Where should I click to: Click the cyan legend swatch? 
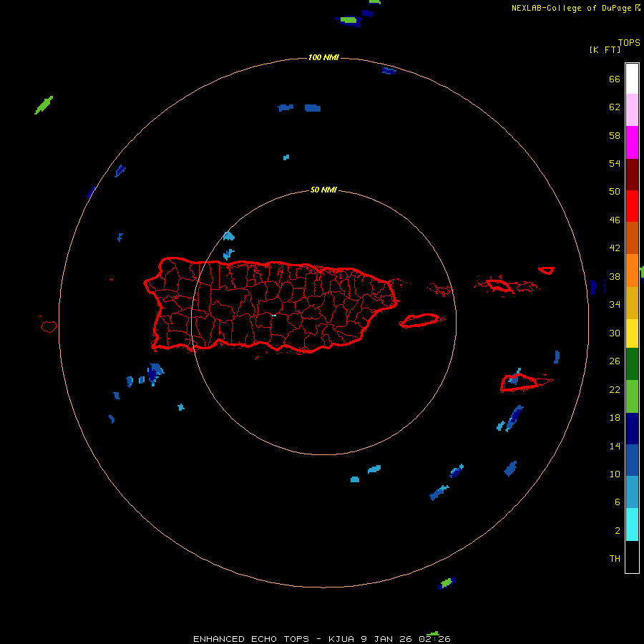632,525
